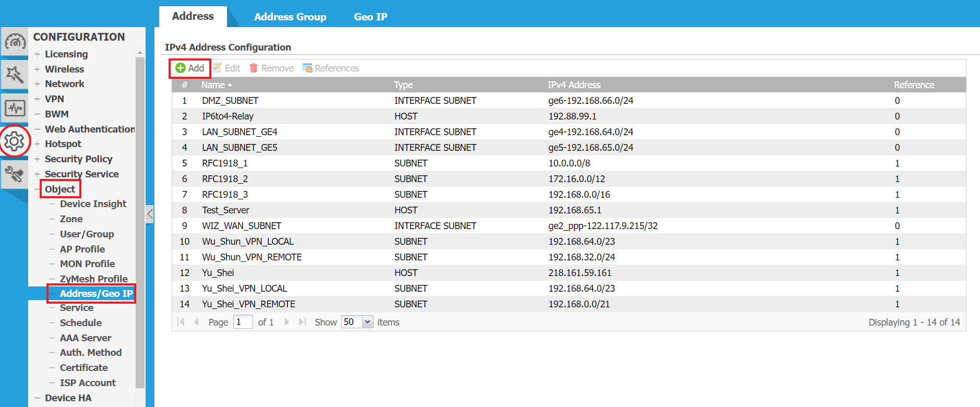980x407 pixels.
Task: Expand the Security Policy menu node
Action: click(37, 159)
